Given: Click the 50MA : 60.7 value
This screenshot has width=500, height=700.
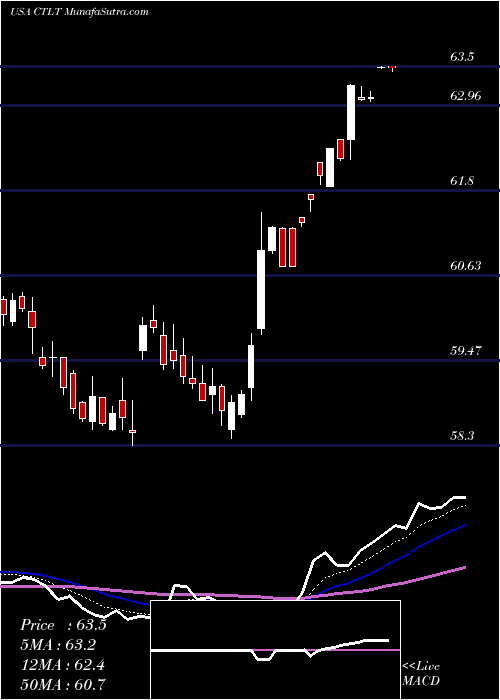Looking at the screenshot, I should point(62,684).
